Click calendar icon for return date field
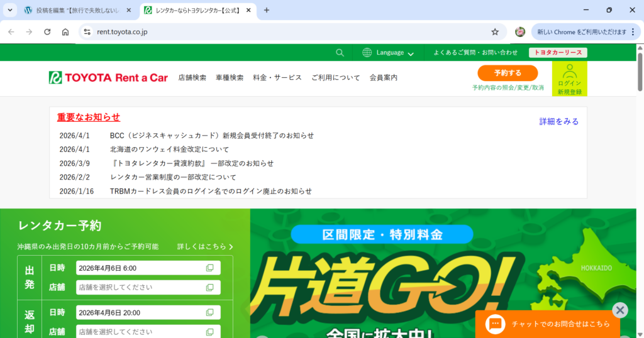Screen dimensions: 644x338 [210, 313]
